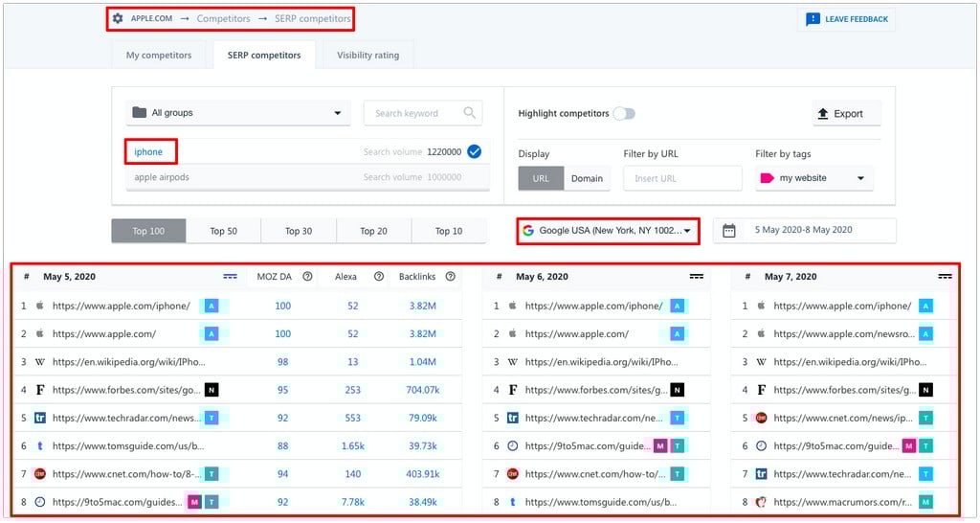Click Backlinks value 704.07k for Forbes
Viewport: 980px width, 523px height.
pos(423,390)
